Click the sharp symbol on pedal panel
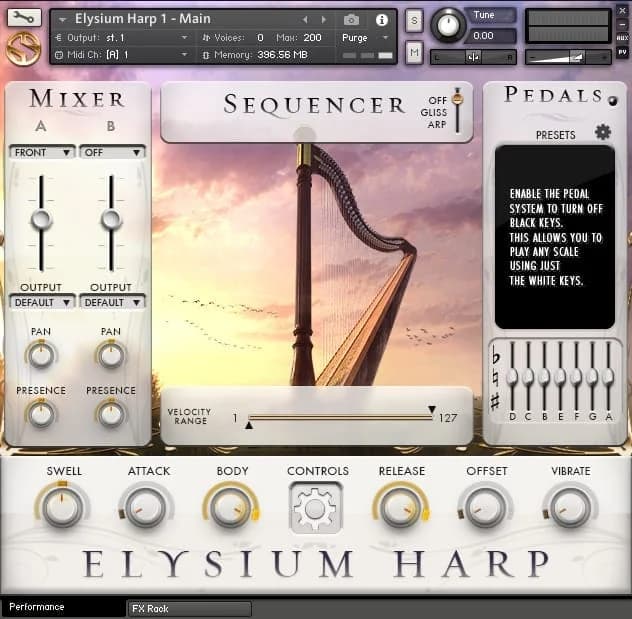 (x=496, y=401)
